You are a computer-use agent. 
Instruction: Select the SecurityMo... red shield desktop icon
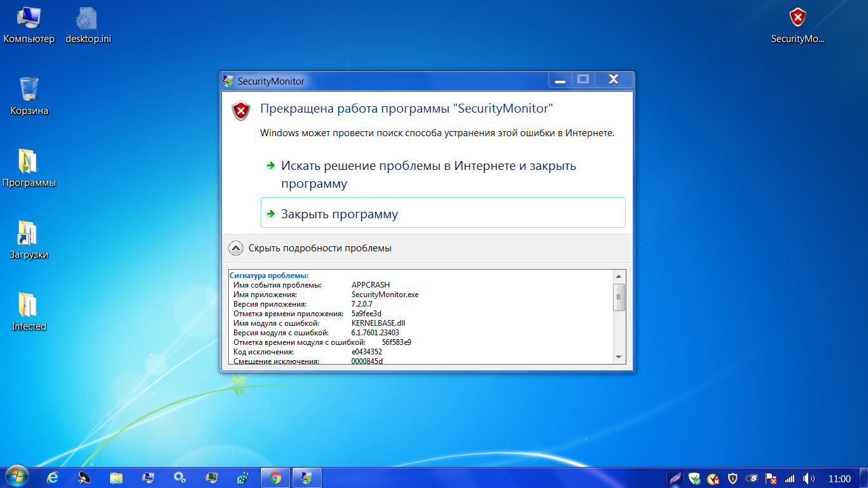pyautogui.click(x=797, y=25)
